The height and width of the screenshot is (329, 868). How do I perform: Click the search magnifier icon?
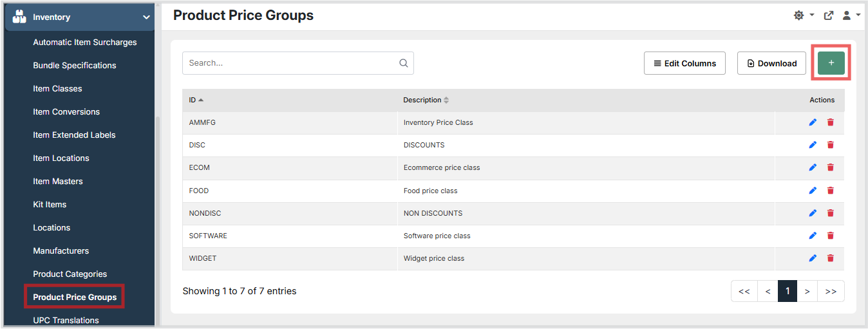[x=404, y=63]
